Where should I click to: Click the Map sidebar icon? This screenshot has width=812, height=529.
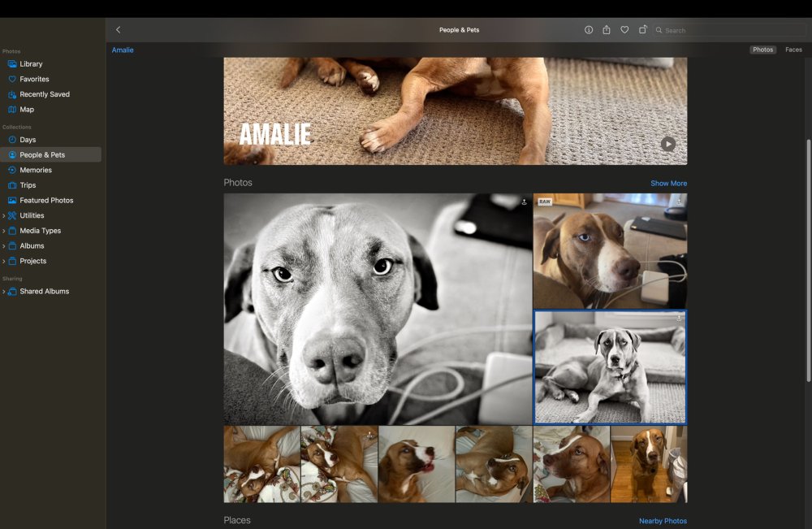click(12, 110)
